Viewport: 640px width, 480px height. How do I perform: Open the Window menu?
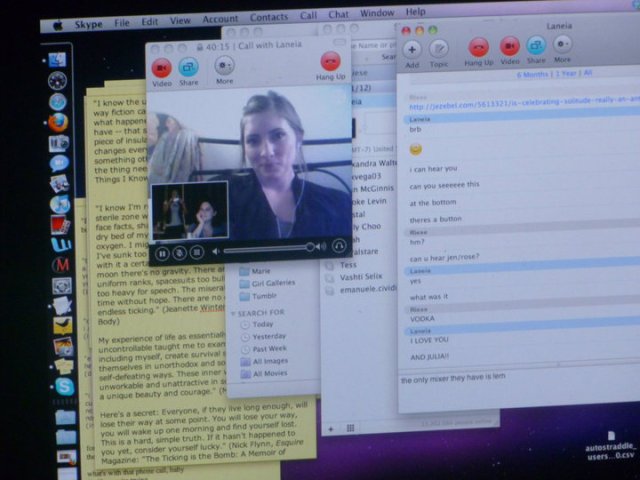click(377, 13)
